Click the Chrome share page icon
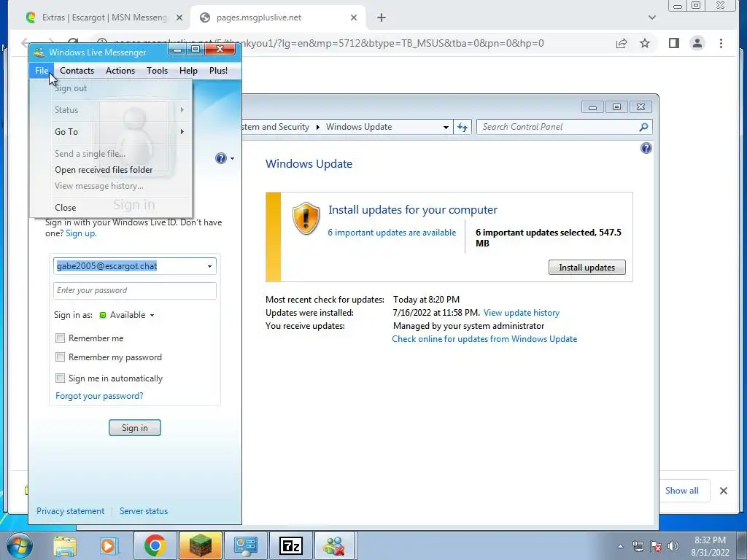The width and height of the screenshot is (747, 560). pyautogui.click(x=622, y=43)
